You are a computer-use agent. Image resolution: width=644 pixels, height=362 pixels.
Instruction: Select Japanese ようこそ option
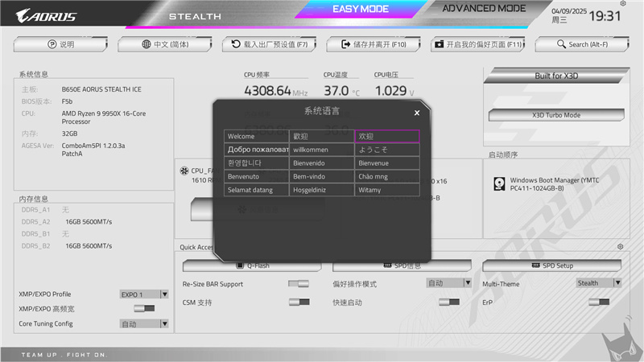(x=387, y=150)
